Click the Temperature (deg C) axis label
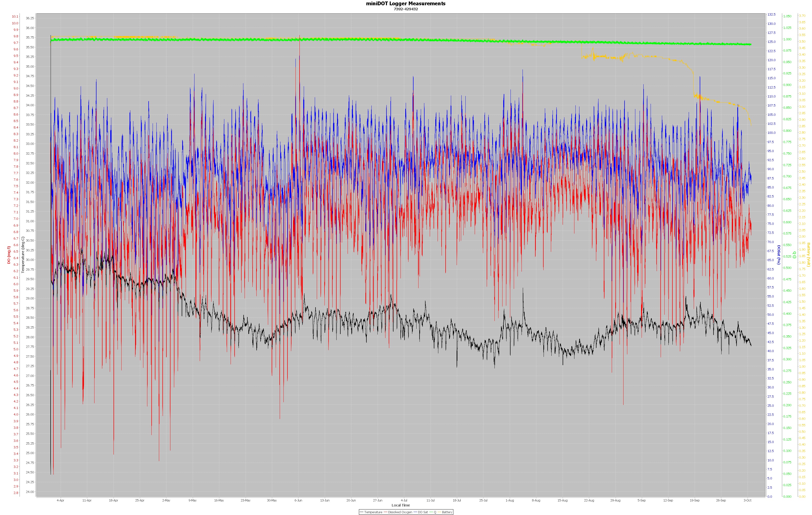Image resolution: width=812 pixels, height=515 pixels. (x=23, y=255)
